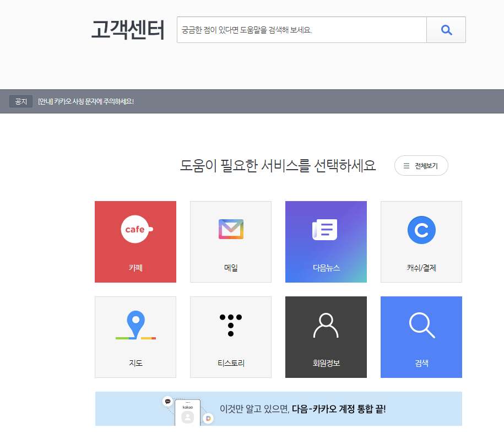Select the 메일 envelope icon
Viewport: 504px width, 433px height.
tap(231, 229)
